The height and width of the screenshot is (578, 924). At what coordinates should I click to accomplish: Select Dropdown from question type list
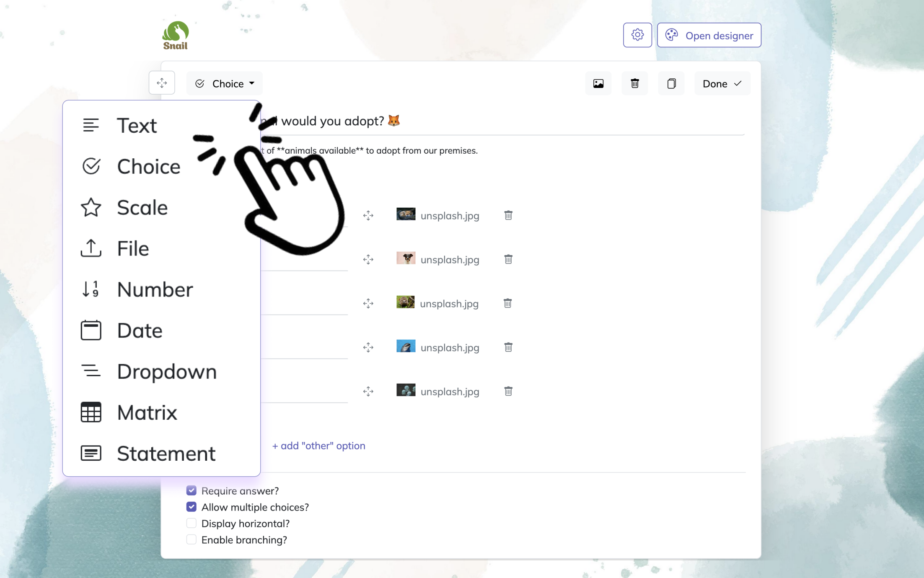click(x=166, y=372)
